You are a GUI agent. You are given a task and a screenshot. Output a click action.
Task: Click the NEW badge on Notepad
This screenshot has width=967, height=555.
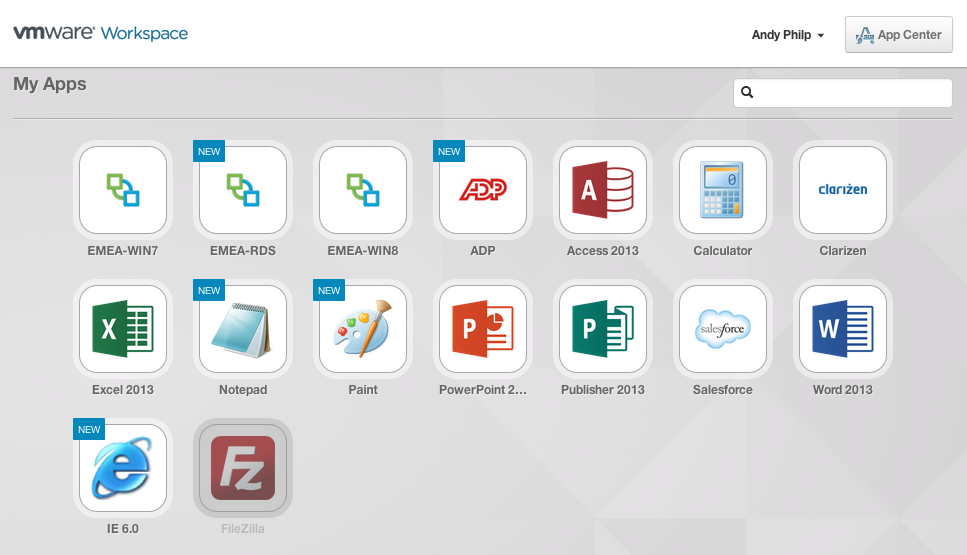[x=209, y=290]
